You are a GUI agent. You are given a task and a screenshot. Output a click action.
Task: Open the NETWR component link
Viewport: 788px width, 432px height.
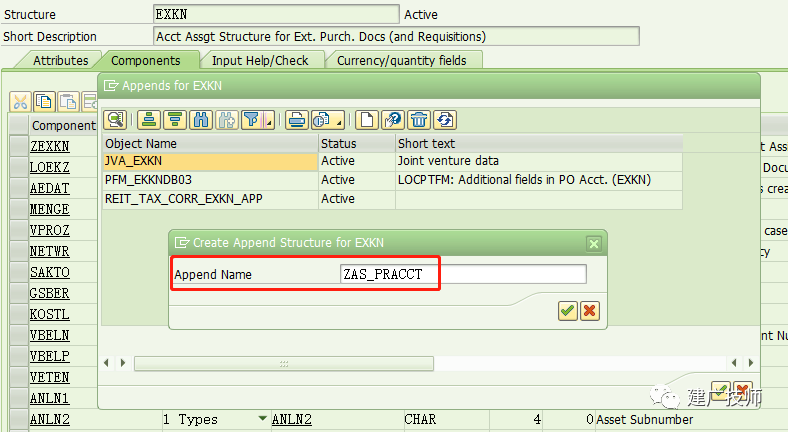(x=50, y=251)
